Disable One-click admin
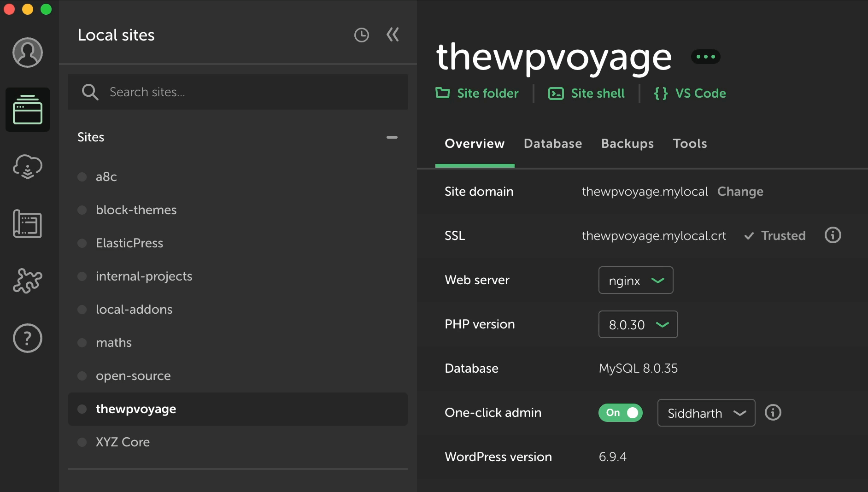The width and height of the screenshot is (868, 492). click(x=620, y=413)
